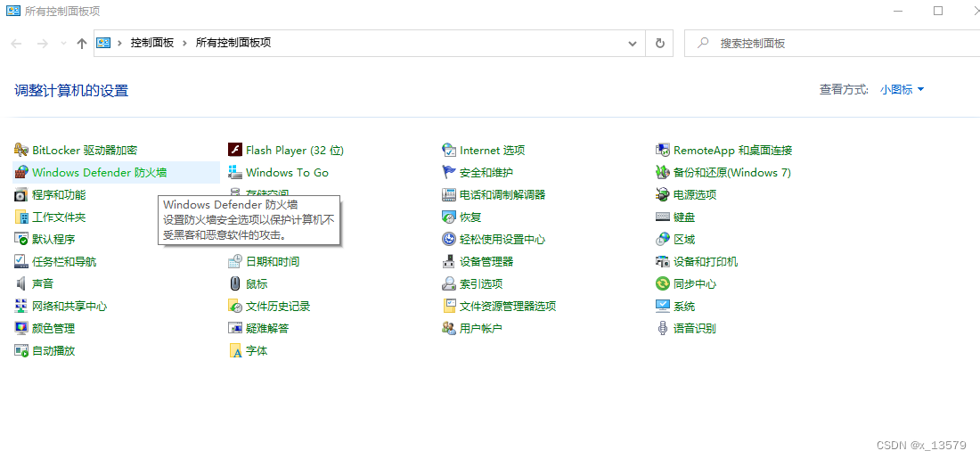Click the 网络和共享中心 icon
980x459 pixels.
(21, 307)
